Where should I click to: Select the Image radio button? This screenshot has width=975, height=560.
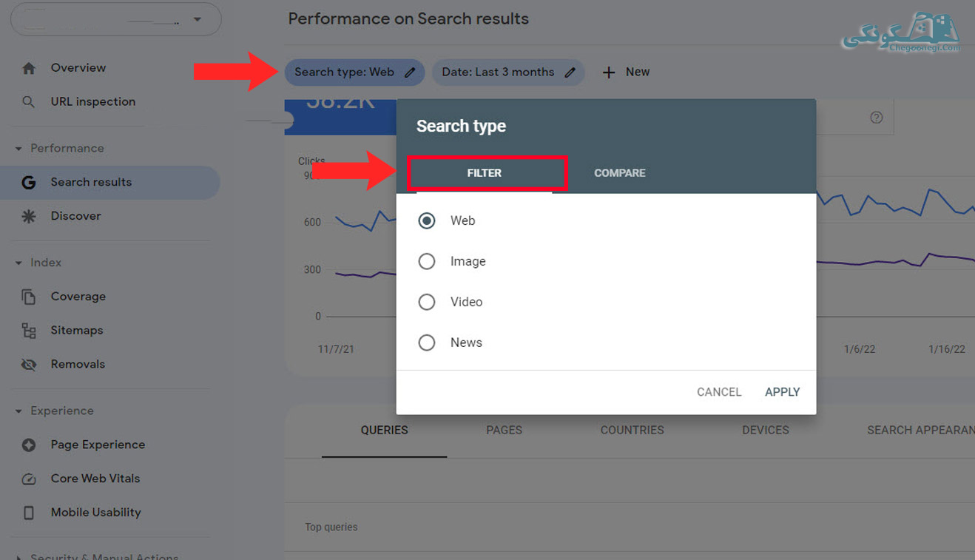(427, 261)
